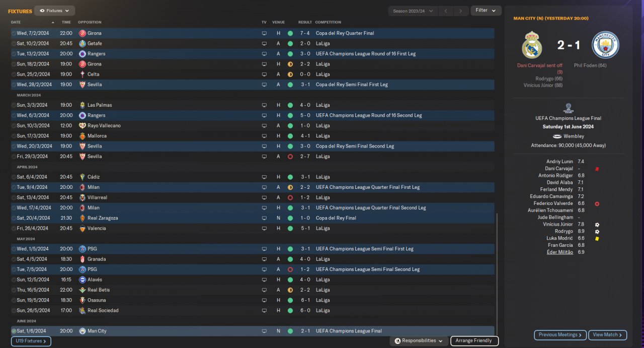Image resolution: width=644 pixels, height=348 pixels.
Task: Open the Fixtures view dropdown
Action: [x=55, y=11]
